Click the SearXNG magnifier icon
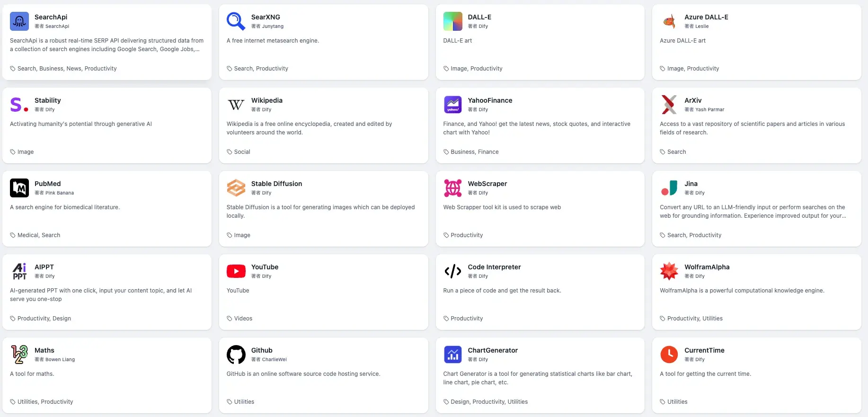The image size is (868, 417). 236,21
